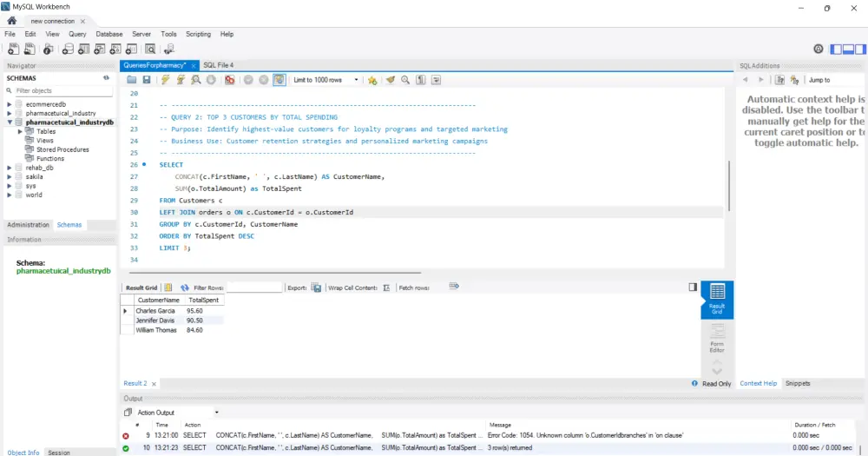868x456 pixels.
Task: Switch to the Administration tab
Action: coord(29,224)
